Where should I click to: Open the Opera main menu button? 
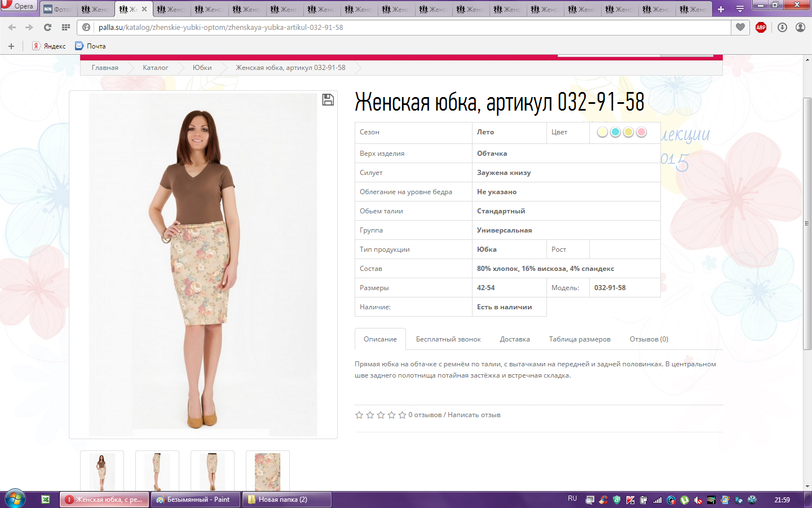pyautogui.click(x=18, y=6)
